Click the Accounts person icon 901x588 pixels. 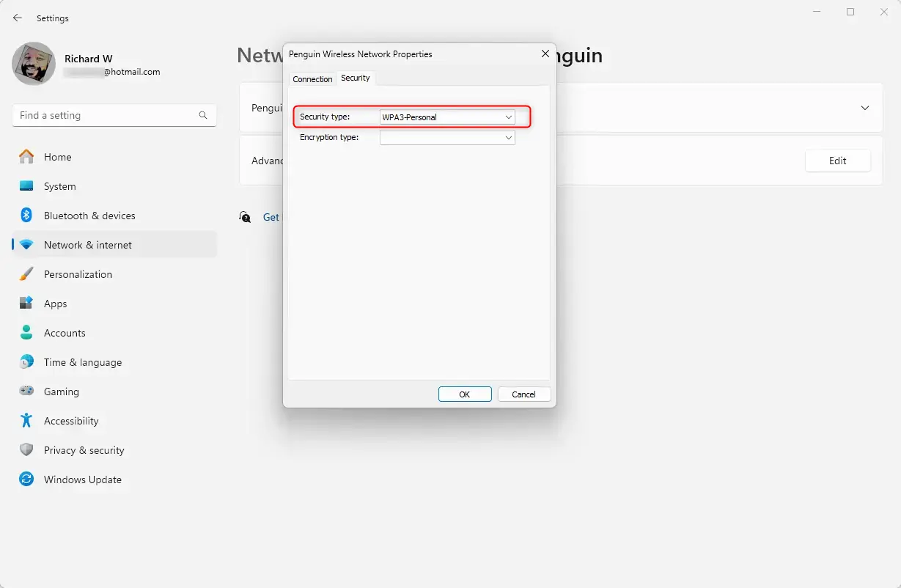coord(26,333)
